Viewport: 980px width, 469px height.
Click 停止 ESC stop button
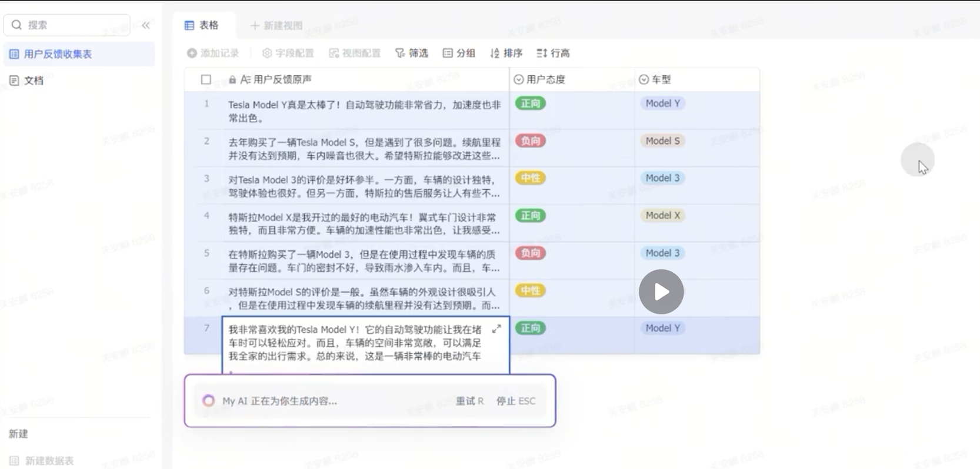[x=516, y=401]
